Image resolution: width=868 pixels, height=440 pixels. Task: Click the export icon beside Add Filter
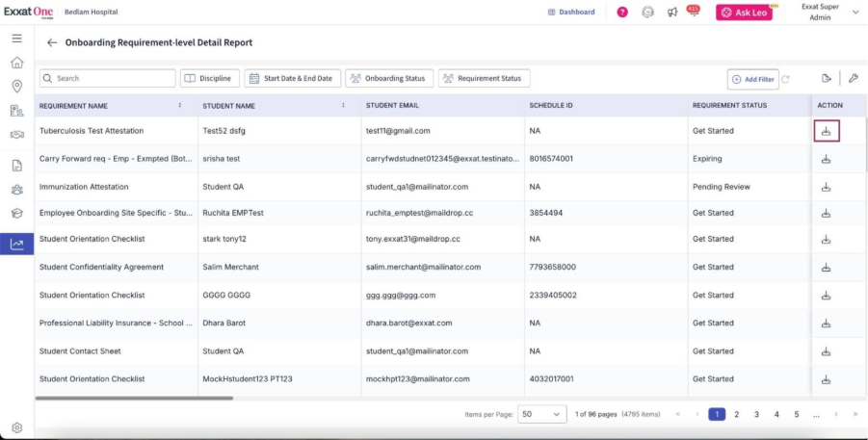[826, 79]
